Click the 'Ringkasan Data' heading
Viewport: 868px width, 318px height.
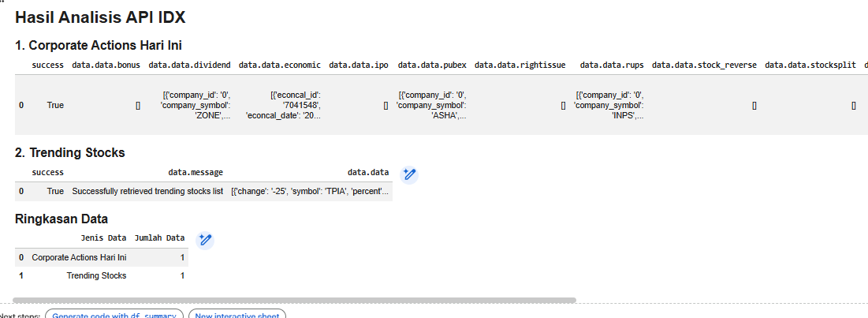pos(61,219)
